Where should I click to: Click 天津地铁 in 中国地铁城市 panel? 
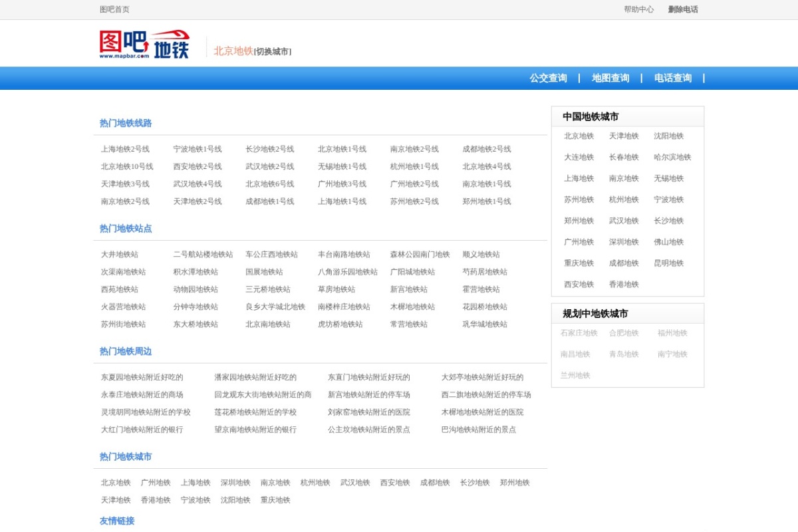click(624, 136)
